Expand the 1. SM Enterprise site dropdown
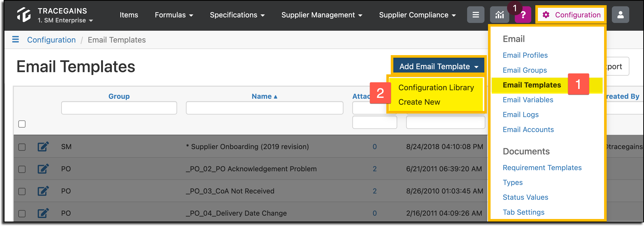 point(65,20)
